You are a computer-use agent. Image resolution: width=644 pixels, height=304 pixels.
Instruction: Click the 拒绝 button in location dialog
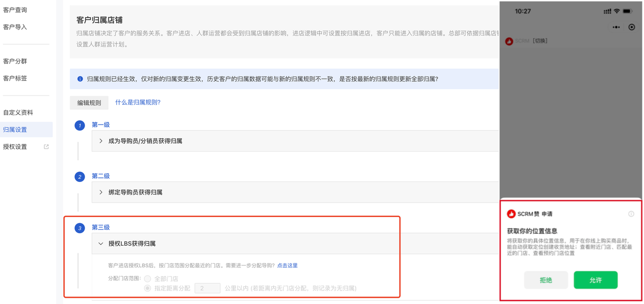[546, 280]
